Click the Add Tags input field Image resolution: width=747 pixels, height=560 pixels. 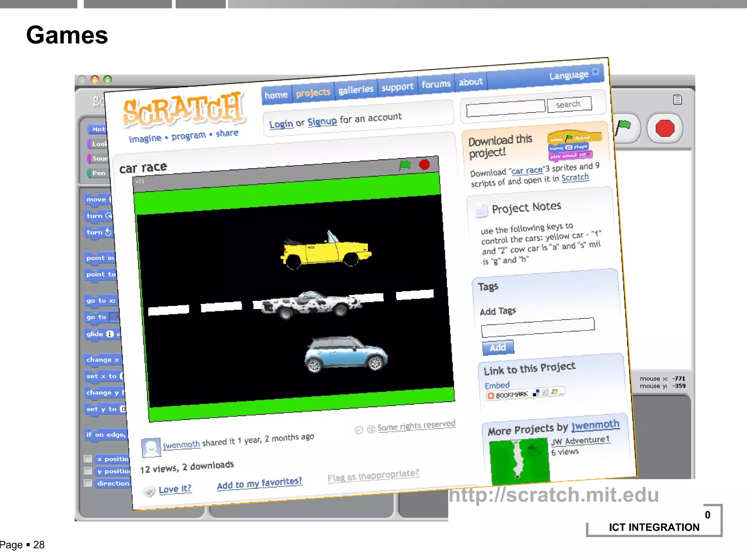(538, 327)
